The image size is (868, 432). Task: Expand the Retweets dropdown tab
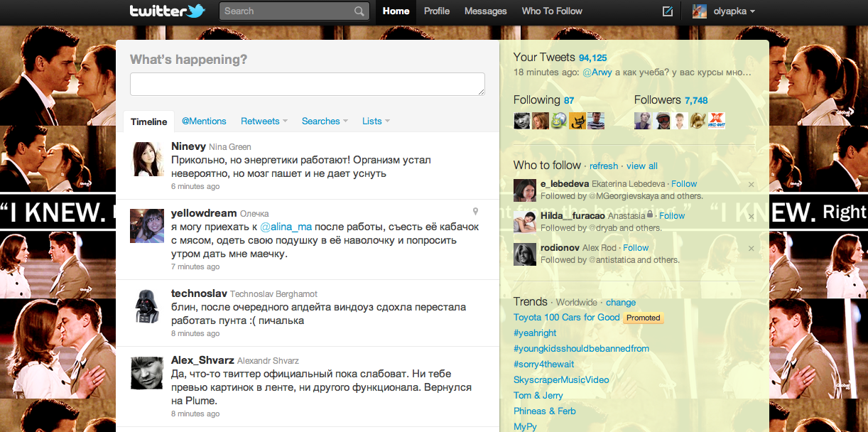(264, 121)
